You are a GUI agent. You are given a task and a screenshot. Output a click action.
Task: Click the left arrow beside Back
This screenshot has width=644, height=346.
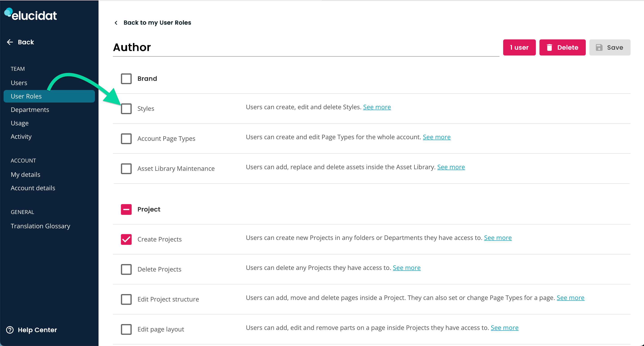click(x=10, y=42)
